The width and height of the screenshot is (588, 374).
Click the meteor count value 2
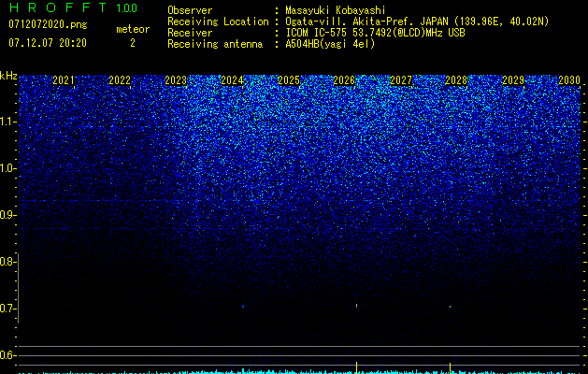click(x=133, y=43)
